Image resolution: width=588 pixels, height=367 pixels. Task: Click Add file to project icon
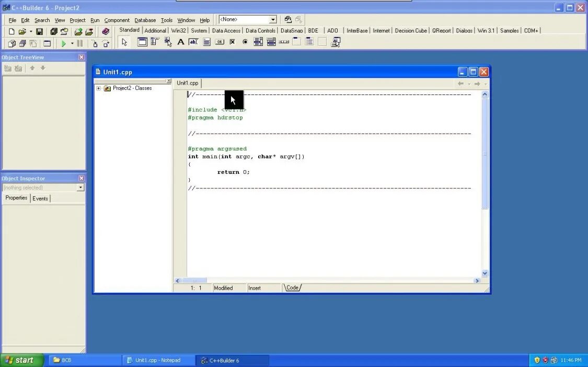point(78,32)
